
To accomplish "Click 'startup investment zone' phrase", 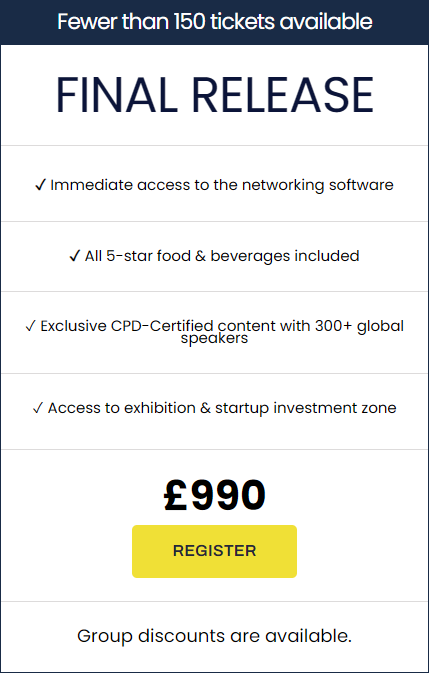I will click(x=305, y=408).
